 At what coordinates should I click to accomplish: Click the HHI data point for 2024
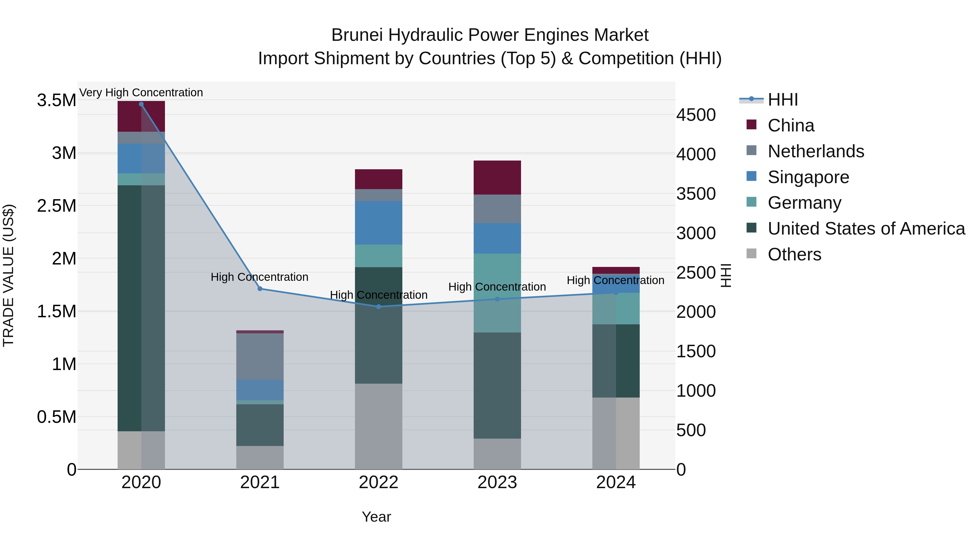616,293
